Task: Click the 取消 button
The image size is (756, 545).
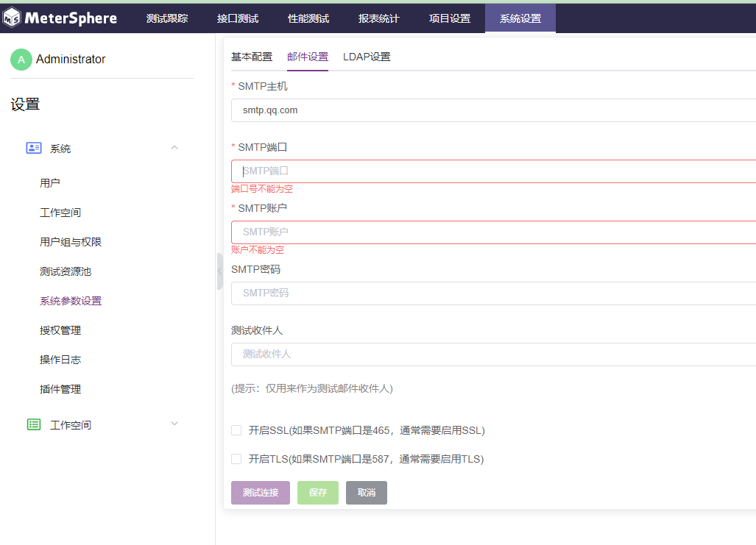Action: [x=366, y=493]
